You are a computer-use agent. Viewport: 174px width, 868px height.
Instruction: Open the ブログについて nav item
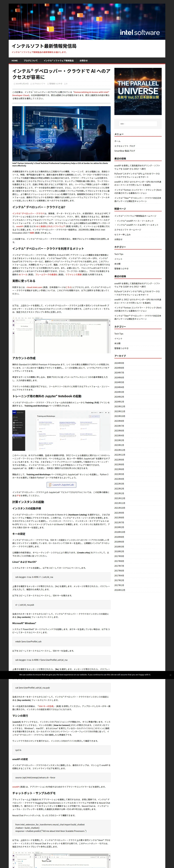click(x=31, y=61)
